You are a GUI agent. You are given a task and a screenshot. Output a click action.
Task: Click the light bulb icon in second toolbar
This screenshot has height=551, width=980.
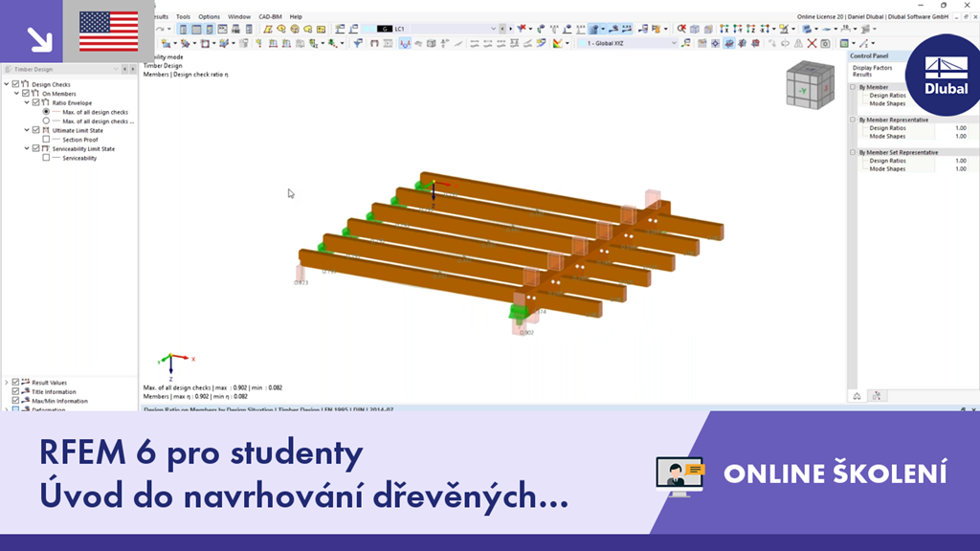[258, 43]
